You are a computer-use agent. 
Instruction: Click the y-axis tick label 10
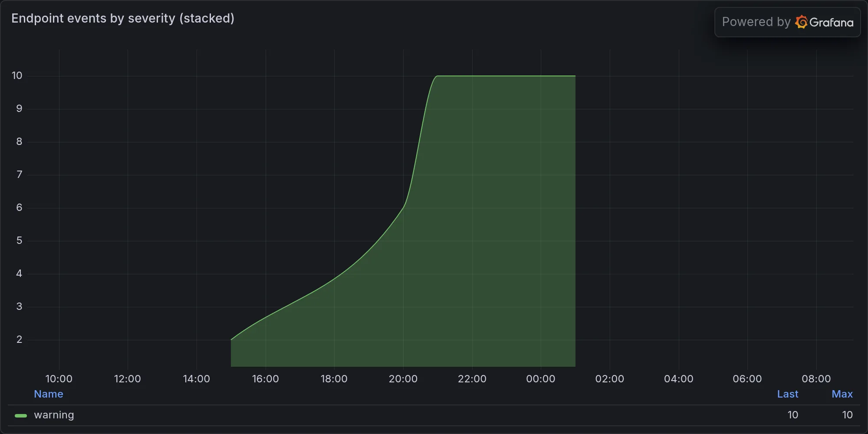(17, 76)
